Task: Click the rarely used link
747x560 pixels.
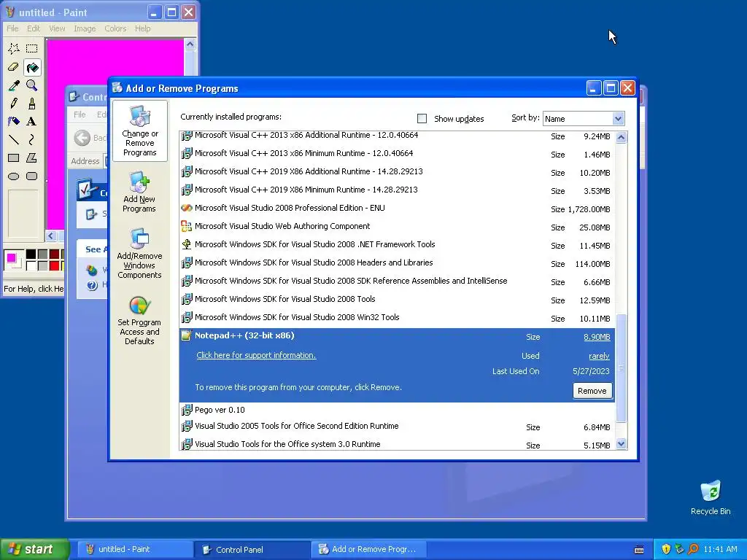Action: pyautogui.click(x=599, y=356)
